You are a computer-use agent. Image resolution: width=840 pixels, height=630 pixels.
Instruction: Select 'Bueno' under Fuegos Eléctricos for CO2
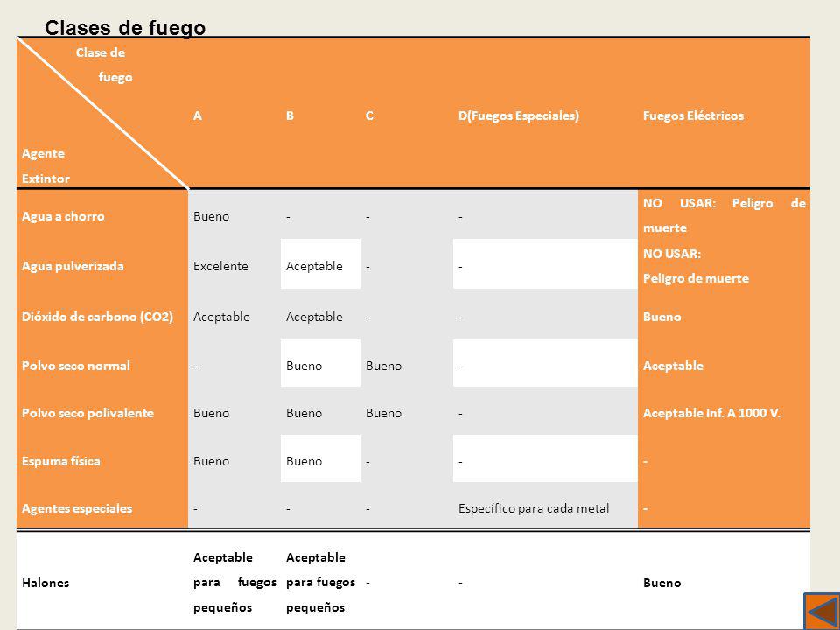(x=662, y=317)
